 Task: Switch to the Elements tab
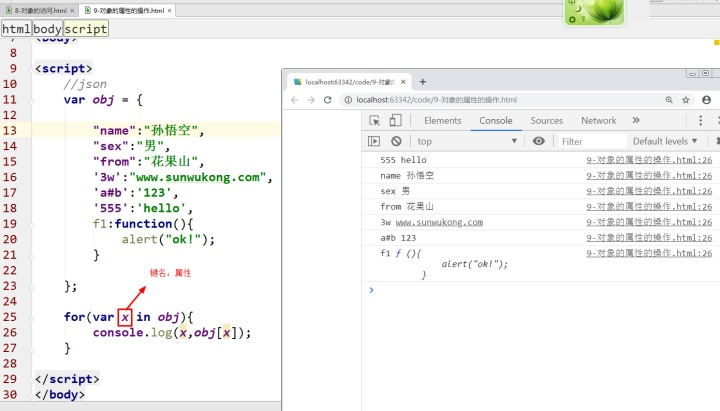[x=443, y=120]
